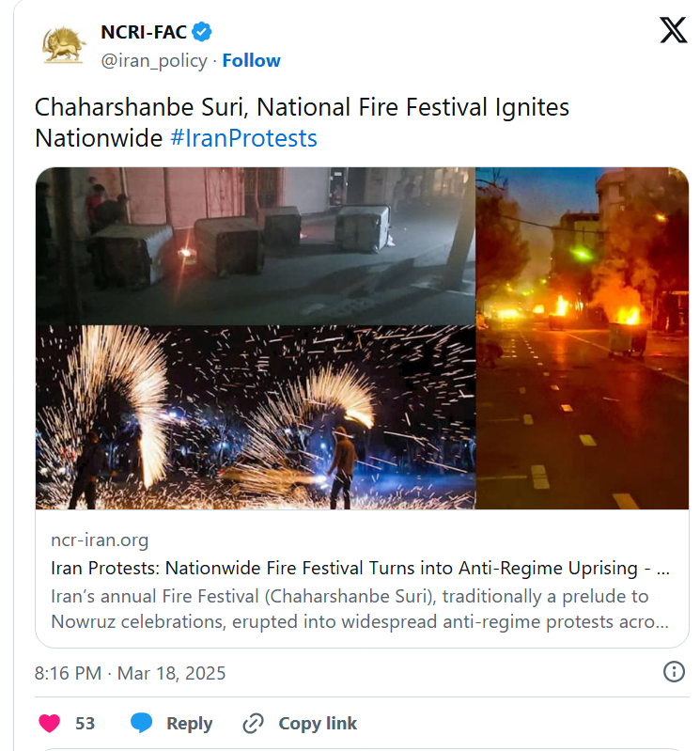The image size is (700, 751).
Task: Open the thumbnail of the burning street
Action: [x=583, y=338]
